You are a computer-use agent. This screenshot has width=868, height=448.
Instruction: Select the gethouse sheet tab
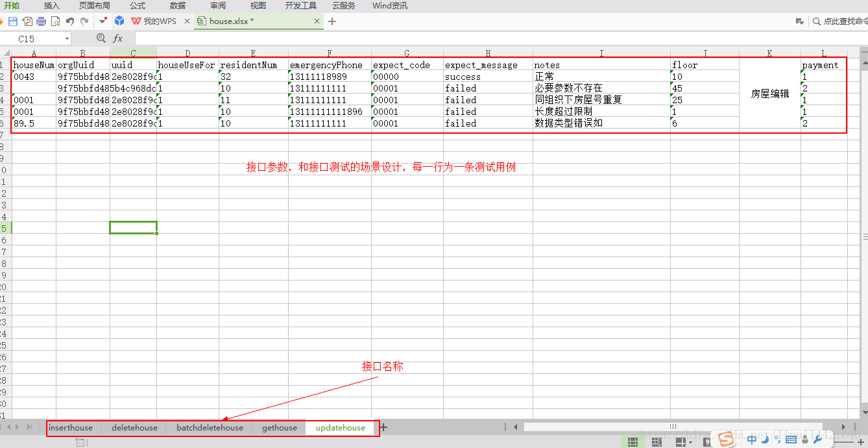pyautogui.click(x=279, y=428)
